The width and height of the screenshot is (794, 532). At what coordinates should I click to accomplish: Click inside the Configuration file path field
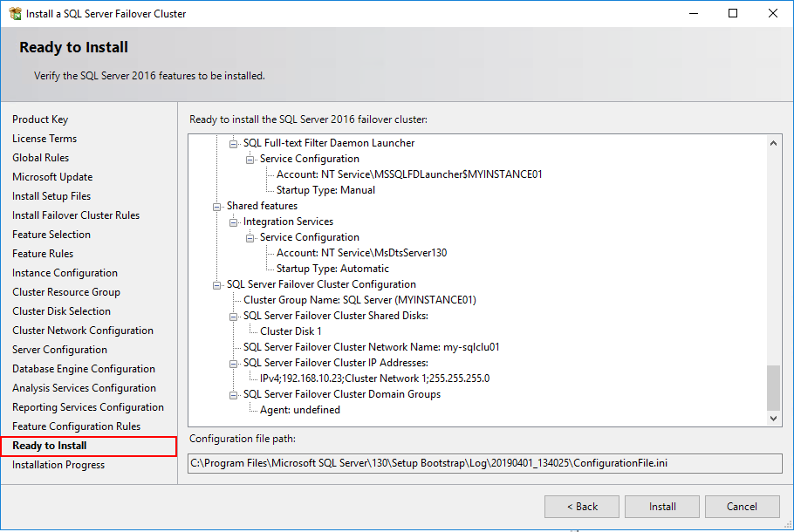click(484, 463)
